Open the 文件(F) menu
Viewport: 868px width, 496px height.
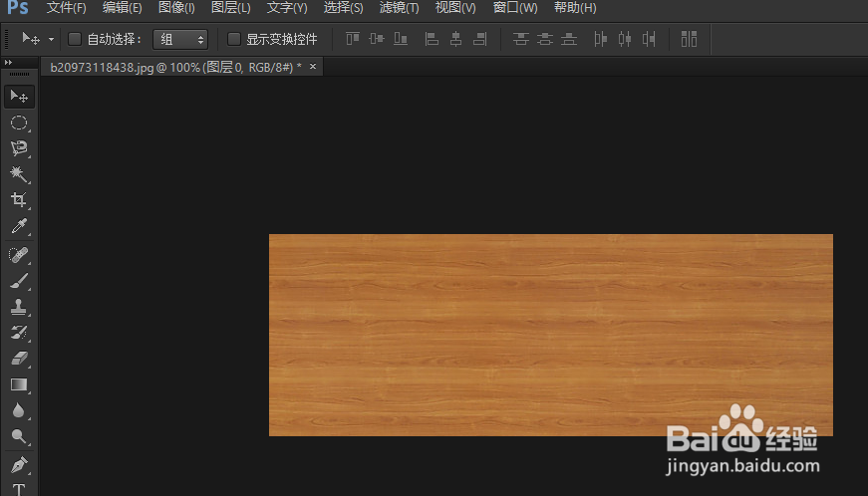(67, 8)
